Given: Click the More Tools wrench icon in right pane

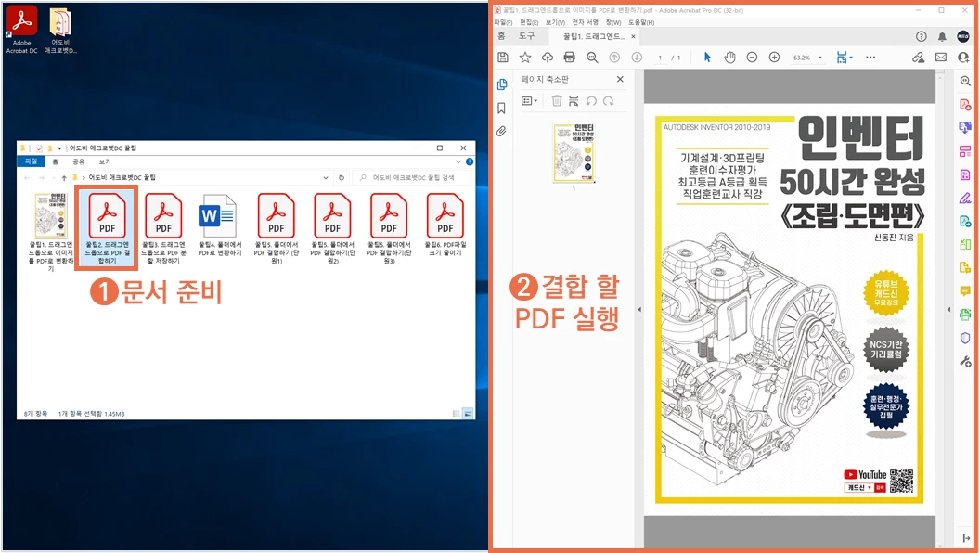Looking at the screenshot, I should pyautogui.click(x=965, y=361).
